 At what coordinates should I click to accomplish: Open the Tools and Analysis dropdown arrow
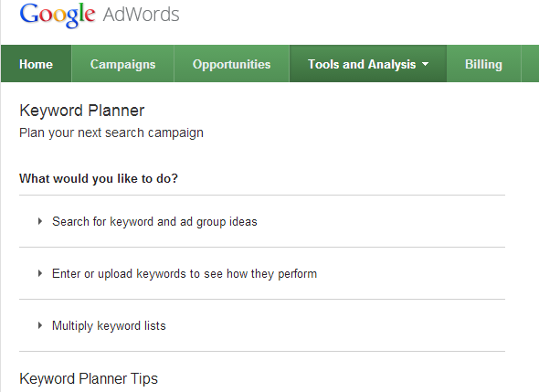(425, 64)
